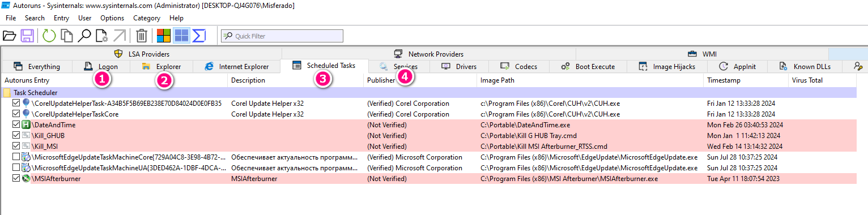
Task: Open the WMI tab
Action: [702, 54]
